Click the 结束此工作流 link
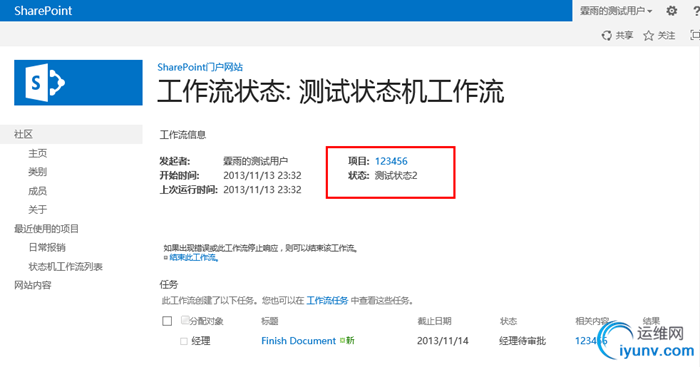The height and width of the screenshot is (367, 700). [193, 258]
